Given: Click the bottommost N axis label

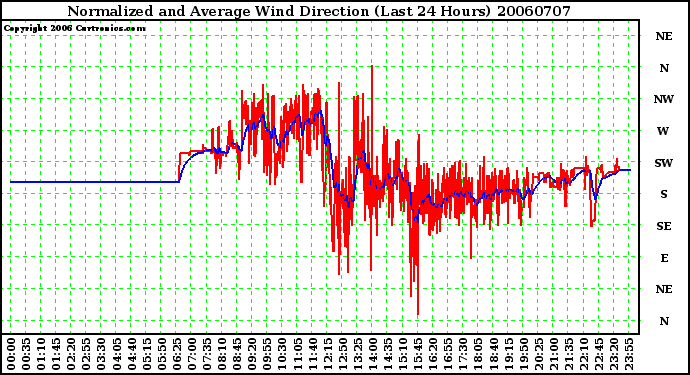Looking at the screenshot, I should tap(664, 321).
